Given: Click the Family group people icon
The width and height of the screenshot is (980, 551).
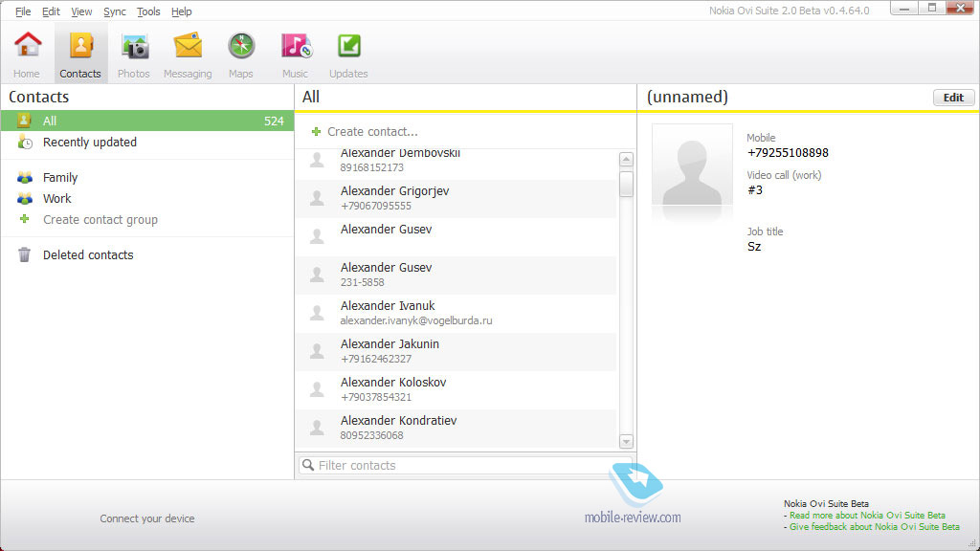Looking at the screenshot, I should 25,177.
